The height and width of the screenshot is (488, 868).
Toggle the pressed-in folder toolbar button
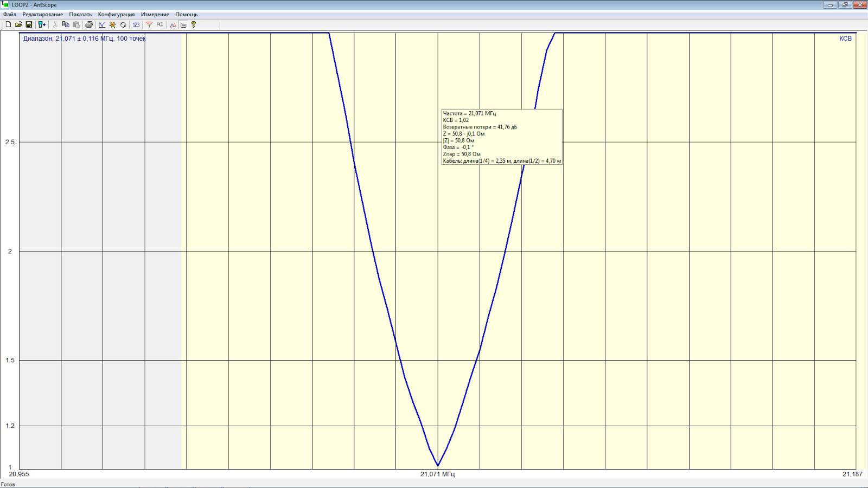(x=183, y=24)
